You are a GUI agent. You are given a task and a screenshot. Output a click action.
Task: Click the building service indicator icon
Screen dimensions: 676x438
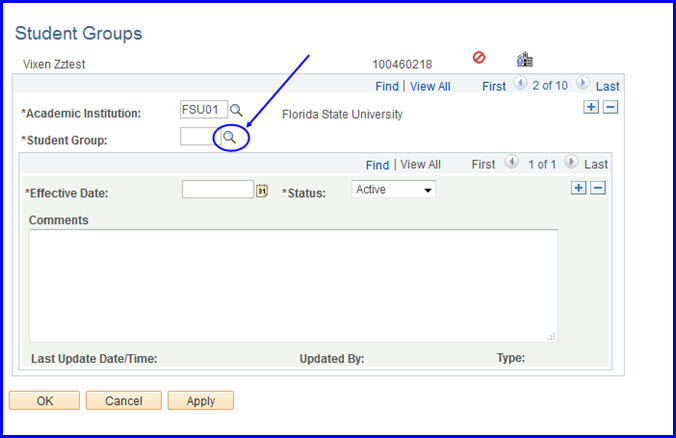(523, 60)
